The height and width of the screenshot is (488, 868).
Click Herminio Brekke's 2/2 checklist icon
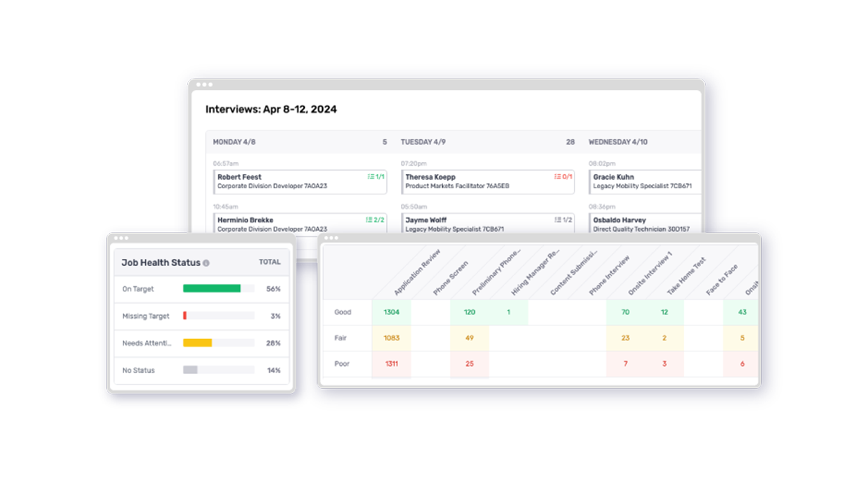(x=375, y=220)
